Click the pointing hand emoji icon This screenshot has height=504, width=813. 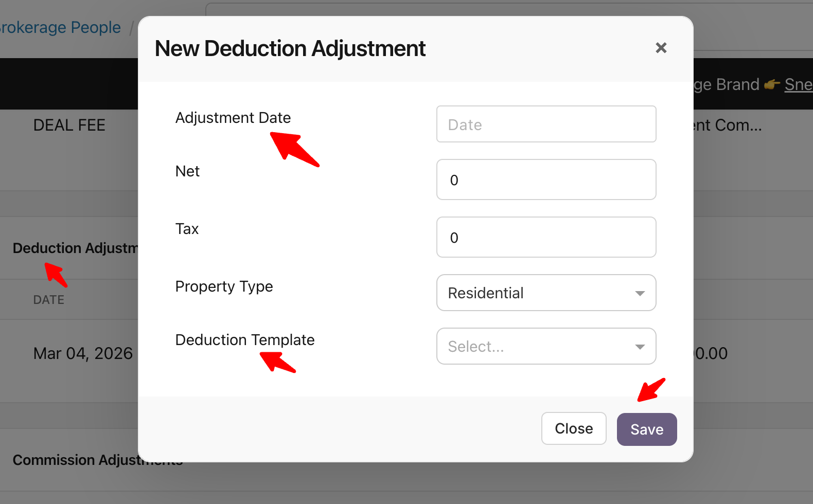tap(772, 85)
